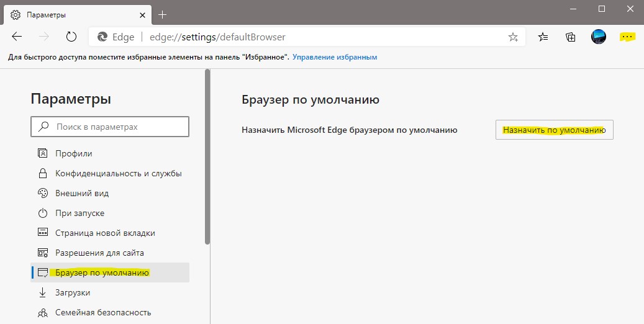
Task: Focus the Поиск в параметрах search field
Action: tap(110, 127)
